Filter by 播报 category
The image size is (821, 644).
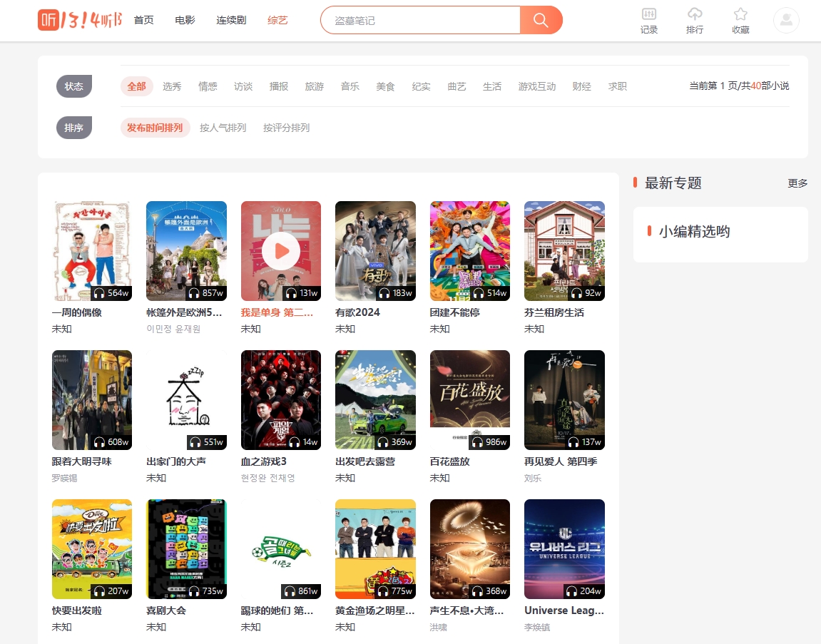[x=279, y=86]
